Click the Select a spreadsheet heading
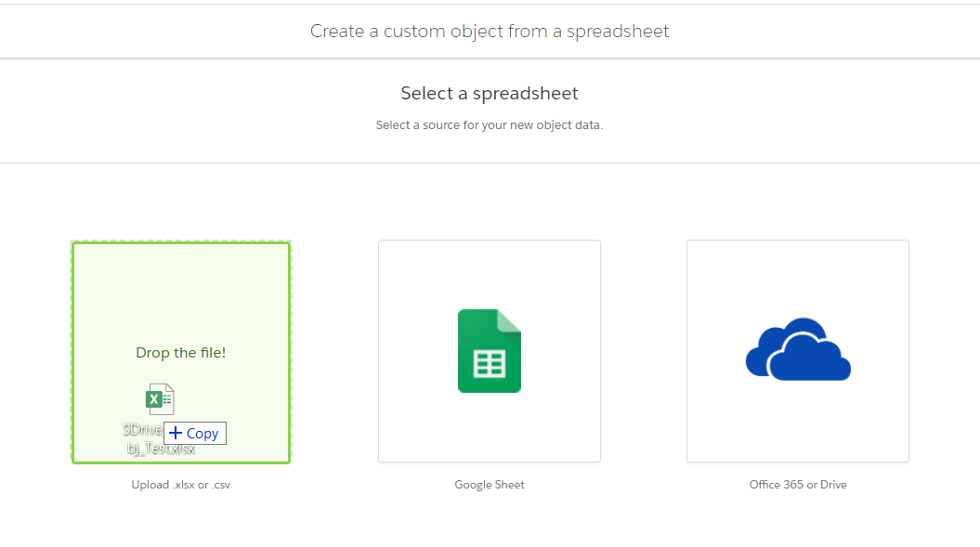 489,93
